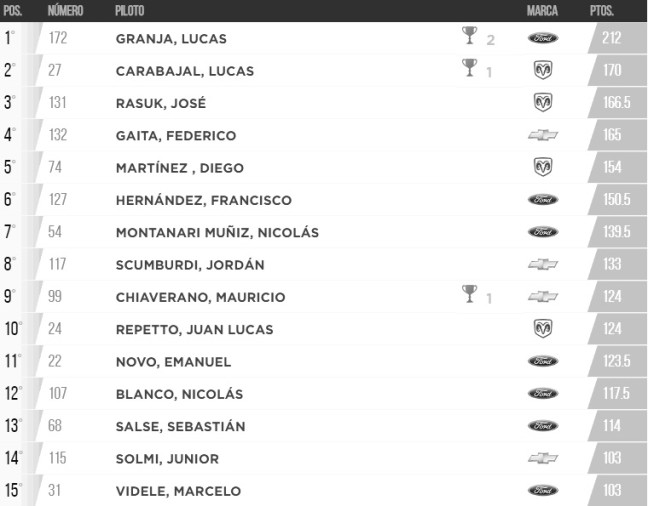The image size is (648, 506).
Task: Click the Ford logo in Videle's row
Action: [x=542, y=491]
